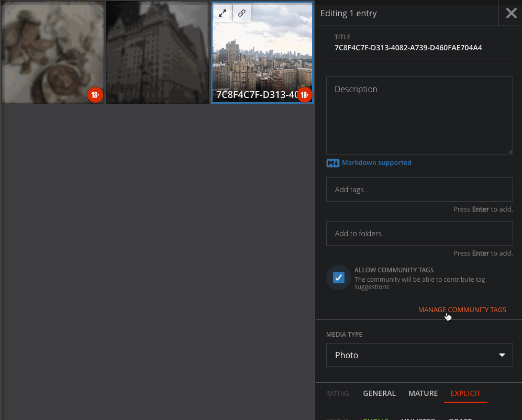Click the Add to folders field
The height and width of the screenshot is (420, 522).
[x=419, y=233]
